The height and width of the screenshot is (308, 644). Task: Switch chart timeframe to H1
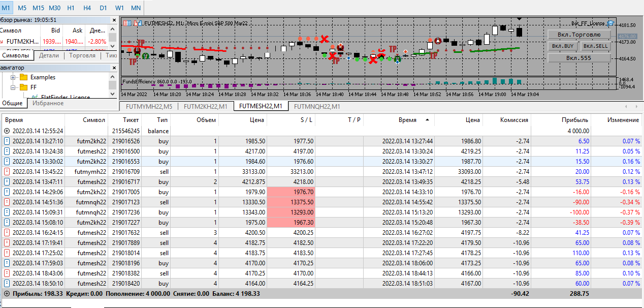(71, 8)
